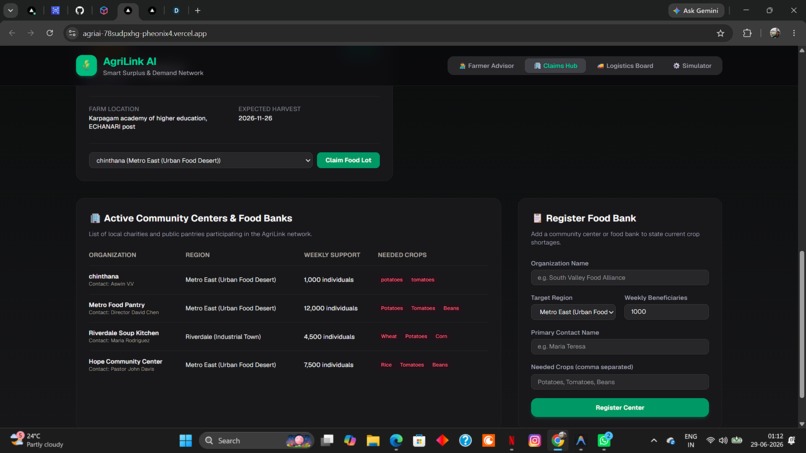The image size is (806, 453).
Task: Focus the Primary Contact Name field
Action: click(619, 347)
